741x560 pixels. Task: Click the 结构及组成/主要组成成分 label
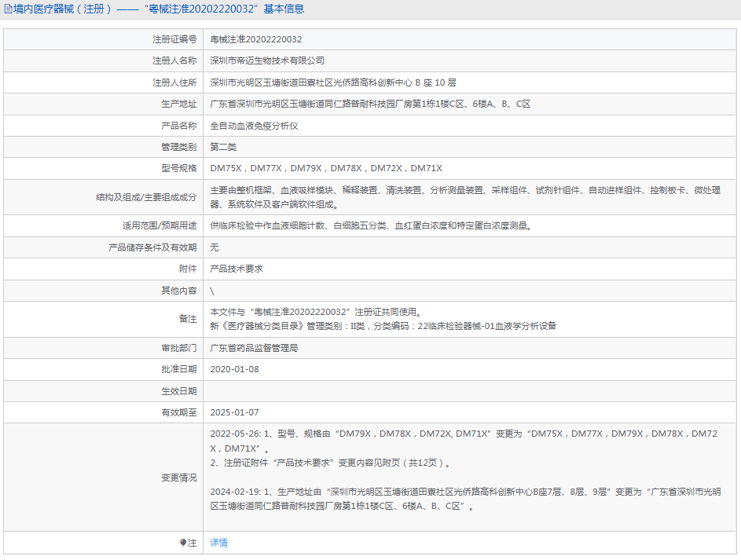146,197
